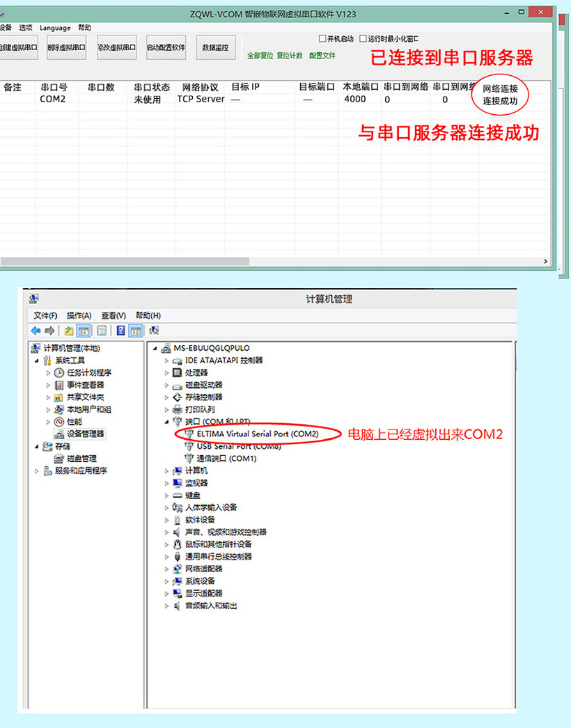Open the Language menu in VCOM

point(55,28)
